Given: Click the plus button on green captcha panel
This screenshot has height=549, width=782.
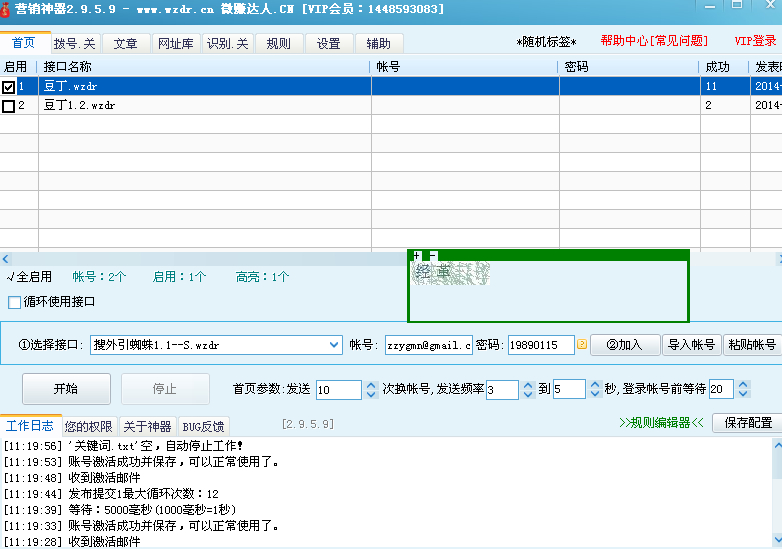Looking at the screenshot, I should (x=416, y=256).
